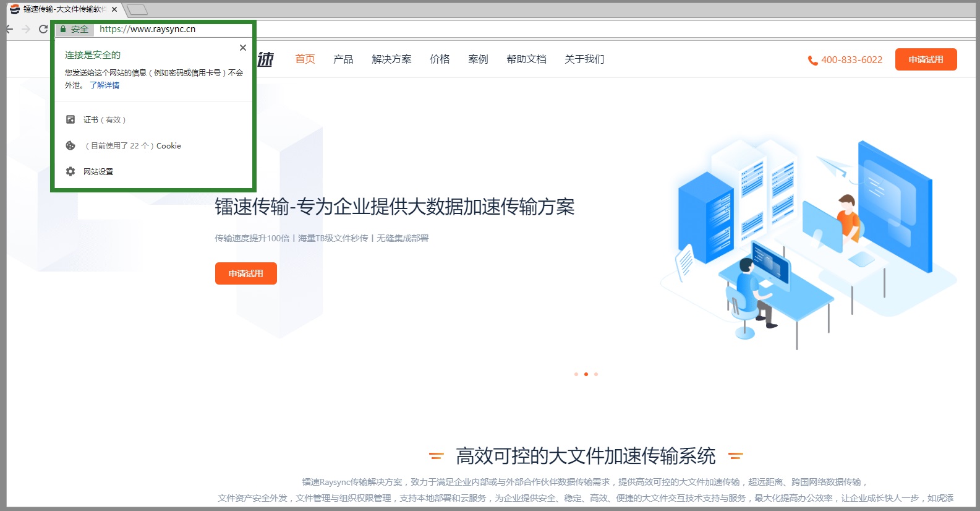The height and width of the screenshot is (511, 980).
Task: Open 价格 navigation item
Action: point(440,59)
